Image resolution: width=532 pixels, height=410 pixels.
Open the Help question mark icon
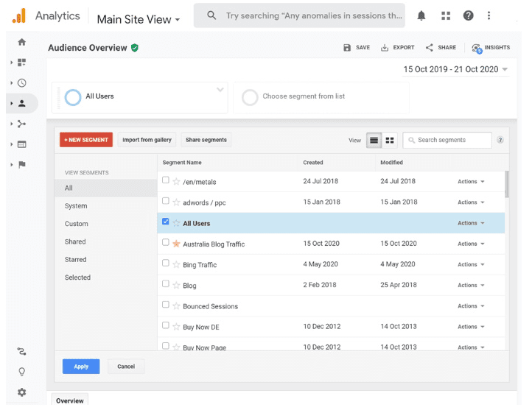tap(468, 15)
